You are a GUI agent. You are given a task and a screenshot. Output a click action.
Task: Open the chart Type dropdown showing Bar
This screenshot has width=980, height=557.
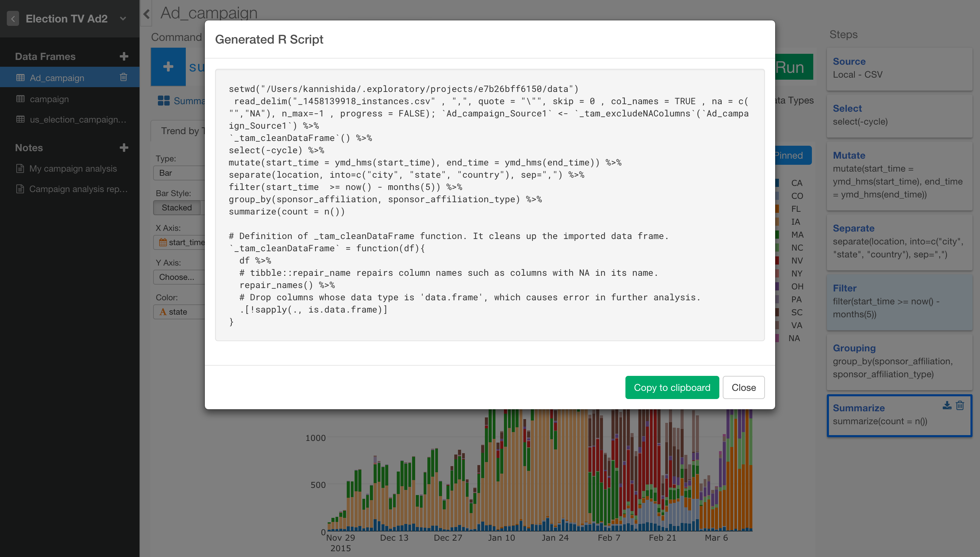180,173
